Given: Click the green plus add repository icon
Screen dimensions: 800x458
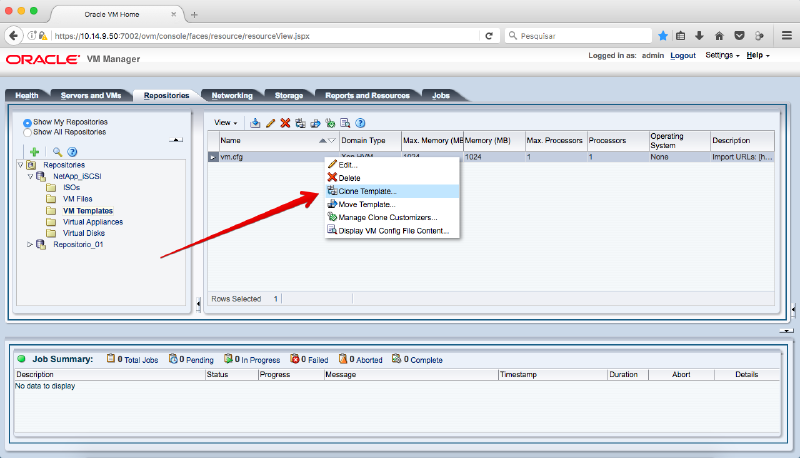Looking at the screenshot, I should (33, 151).
